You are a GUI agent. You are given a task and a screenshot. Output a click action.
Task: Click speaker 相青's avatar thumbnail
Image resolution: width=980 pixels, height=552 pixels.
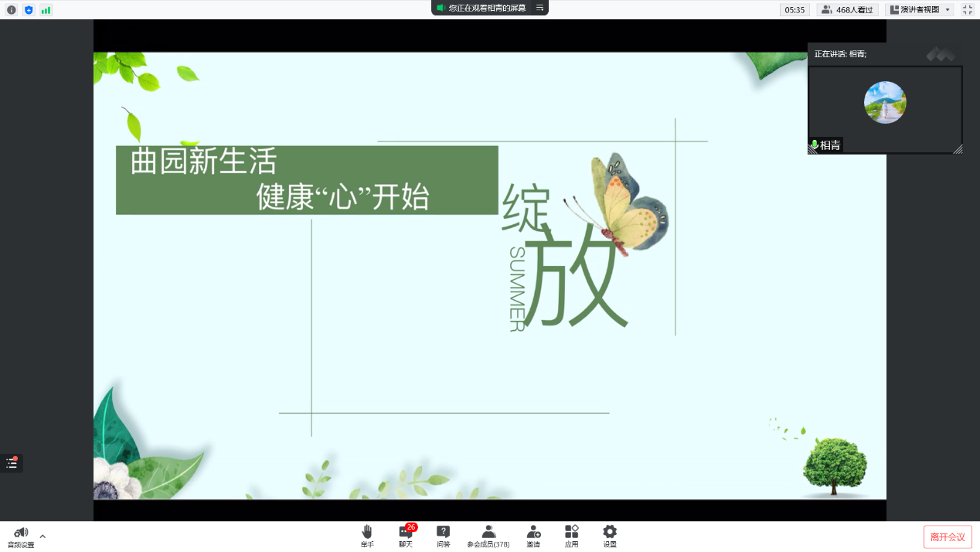tap(885, 102)
